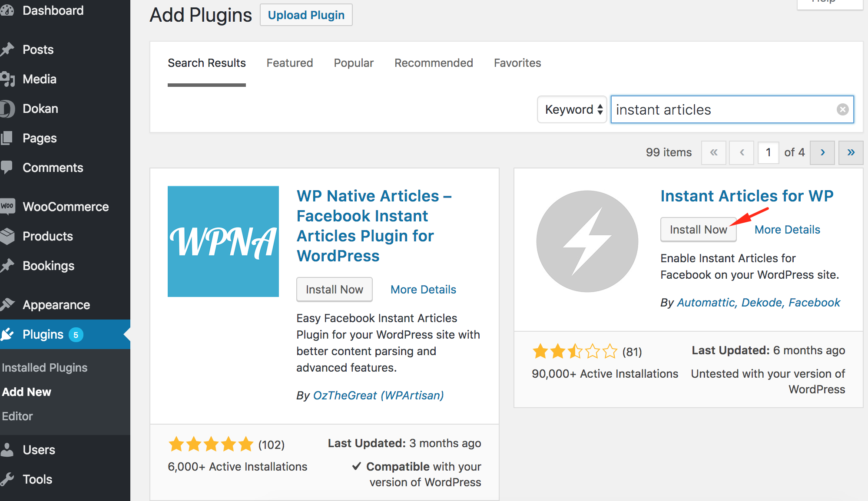Image resolution: width=868 pixels, height=501 pixels.
Task: Click the WooCommerce woo icon
Action: [7, 206]
